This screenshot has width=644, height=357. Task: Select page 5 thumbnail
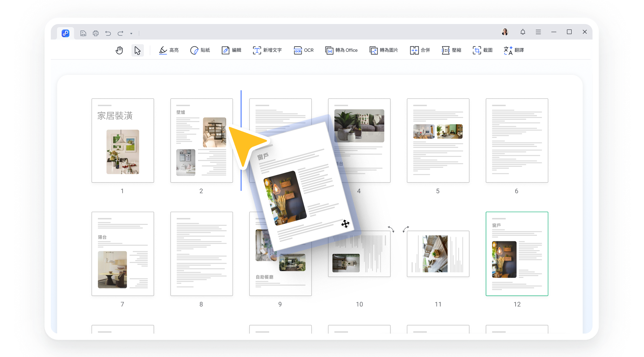(438, 140)
